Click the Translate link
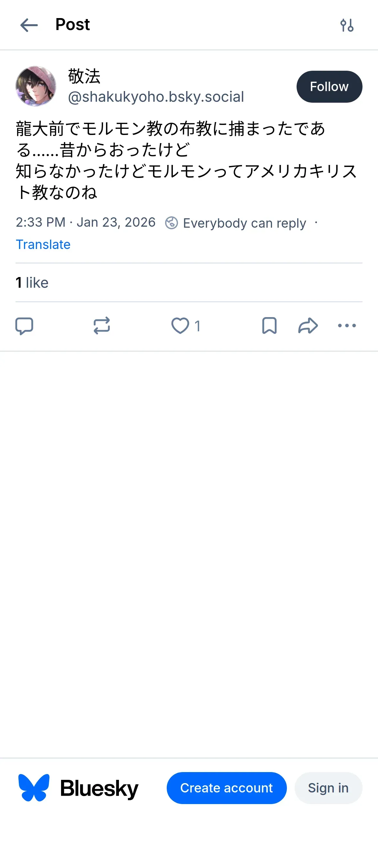Image resolution: width=378 pixels, height=868 pixels. (43, 244)
